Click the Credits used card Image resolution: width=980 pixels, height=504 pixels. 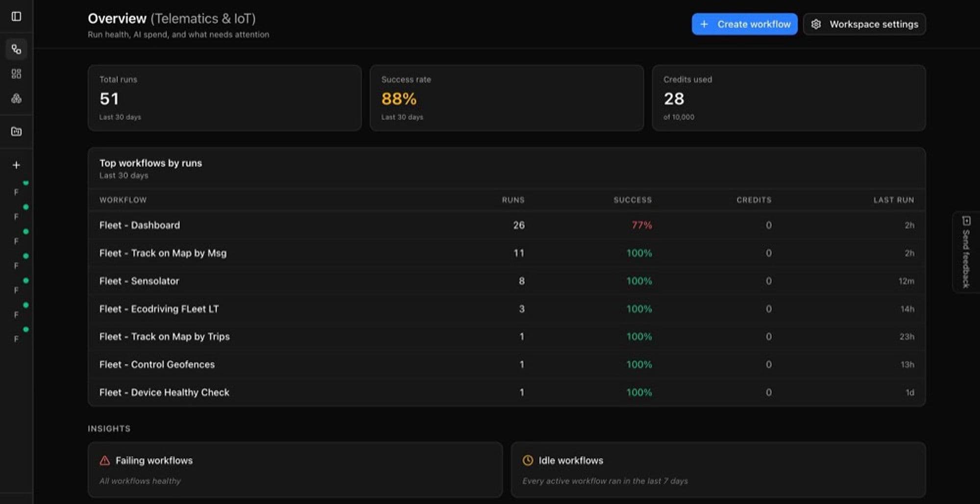click(x=789, y=98)
